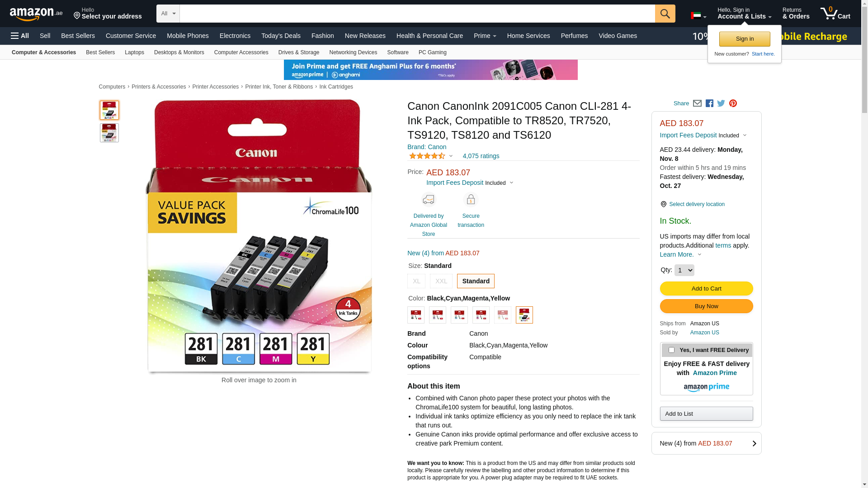868x488 pixels.
Task: Share product on Facebook icon
Action: point(709,103)
